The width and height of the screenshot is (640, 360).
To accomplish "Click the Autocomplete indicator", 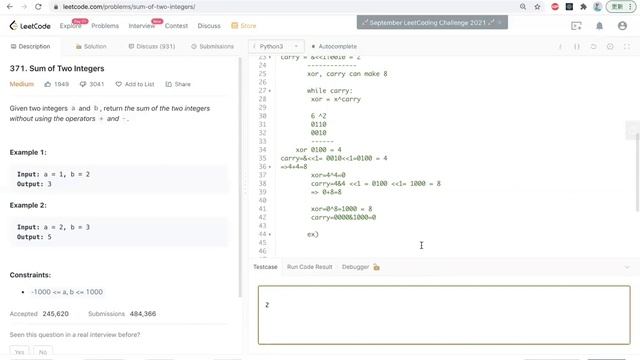I will pos(334,47).
